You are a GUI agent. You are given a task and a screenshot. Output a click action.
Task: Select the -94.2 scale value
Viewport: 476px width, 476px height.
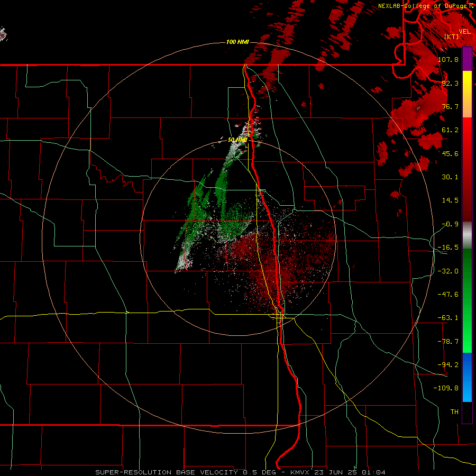pyautogui.click(x=448, y=365)
